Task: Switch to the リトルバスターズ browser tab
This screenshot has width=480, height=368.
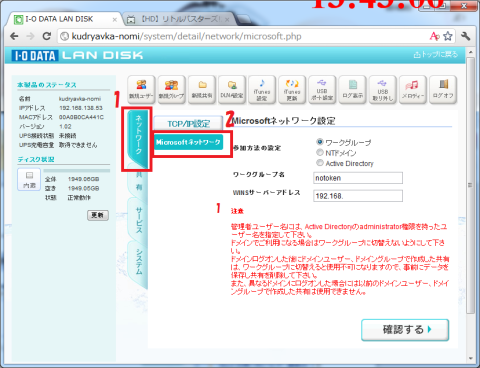Action: pyautogui.click(x=178, y=19)
